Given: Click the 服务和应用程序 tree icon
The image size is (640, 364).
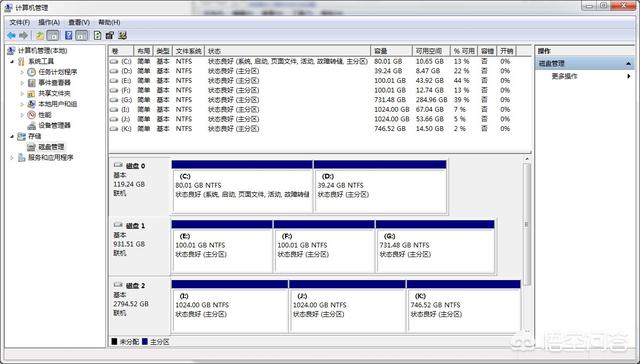Looking at the screenshot, I should pyautogui.click(x=22, y=158).
